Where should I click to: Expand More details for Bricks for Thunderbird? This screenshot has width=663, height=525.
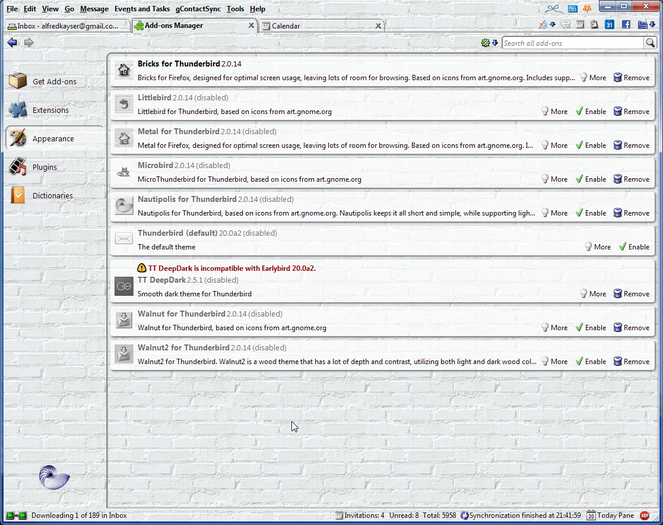tap(593, 77)
